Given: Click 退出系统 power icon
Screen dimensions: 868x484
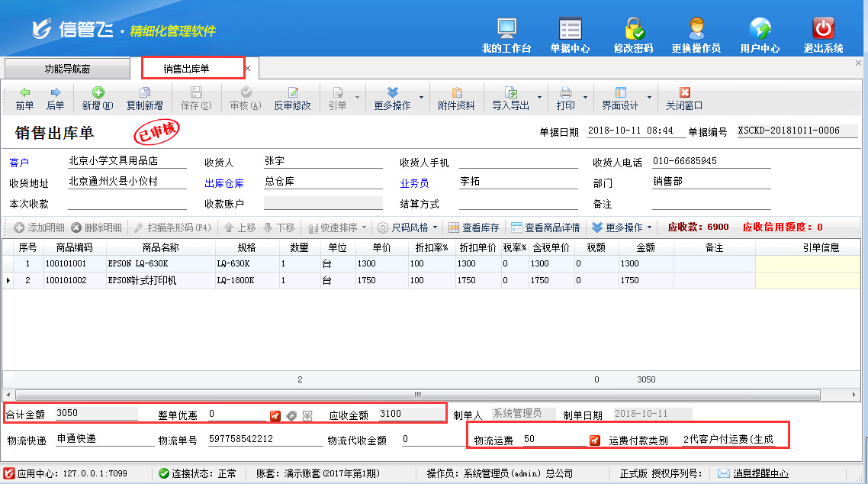Looking at the screenshot, I should pos(823,35).
